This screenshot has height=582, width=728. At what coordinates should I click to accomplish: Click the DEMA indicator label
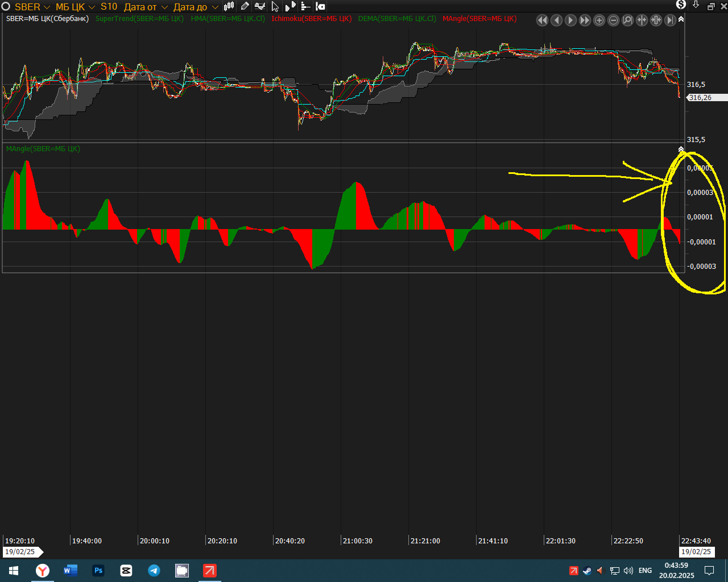point(397,19)
